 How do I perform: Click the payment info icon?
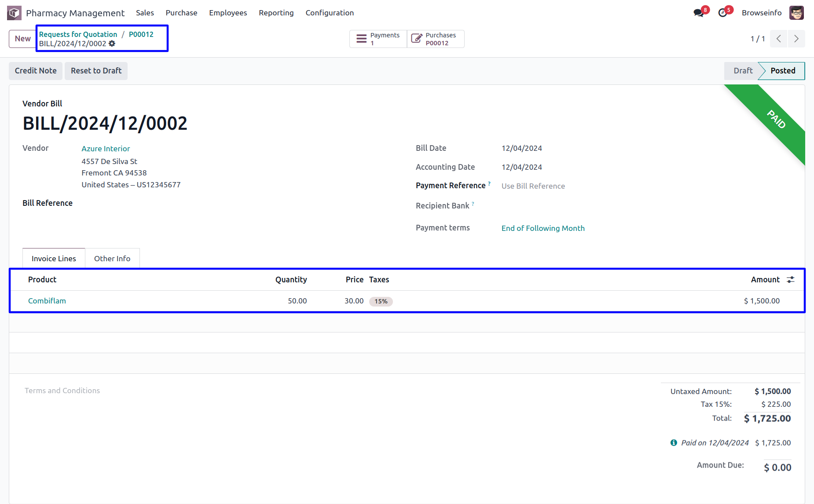(674, 443)
